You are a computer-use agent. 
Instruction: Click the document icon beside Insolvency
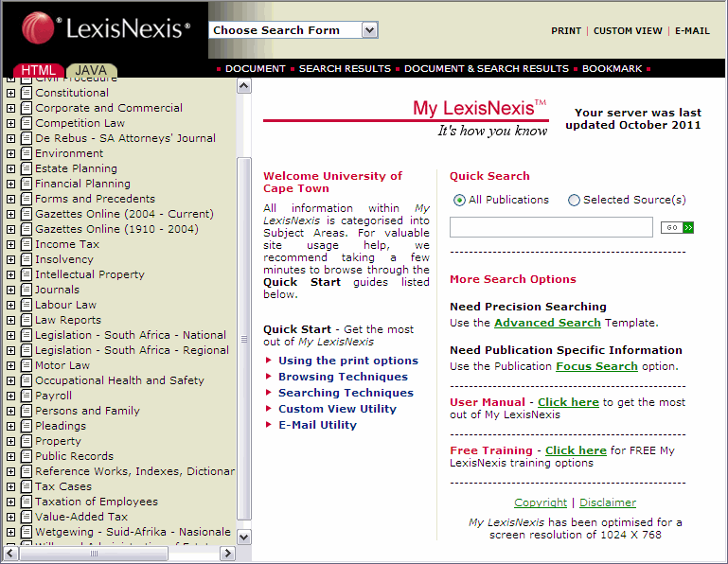pos(27,259)
